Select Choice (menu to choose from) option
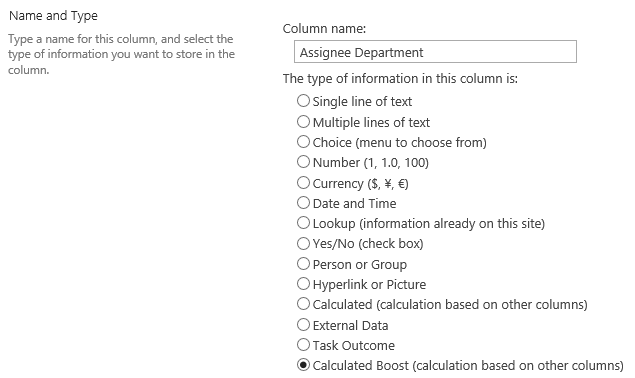The height and width of the screenshot is (378, 635). coord(303,141)
